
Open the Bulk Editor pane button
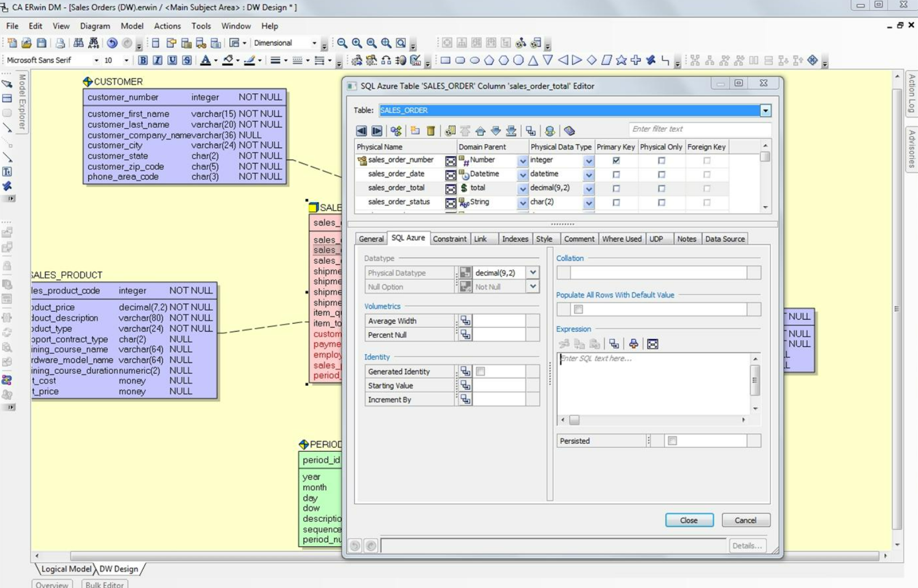(x=105, y=584)
